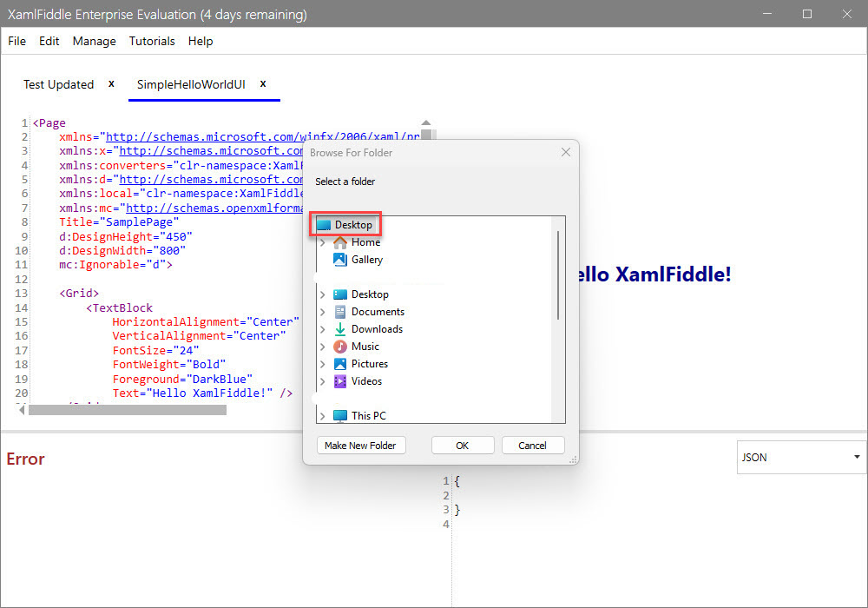Image resolution: width=868 pixels, height=608 pixels.
Task: Open the Edit menu
Action: [x=49, y=41]
